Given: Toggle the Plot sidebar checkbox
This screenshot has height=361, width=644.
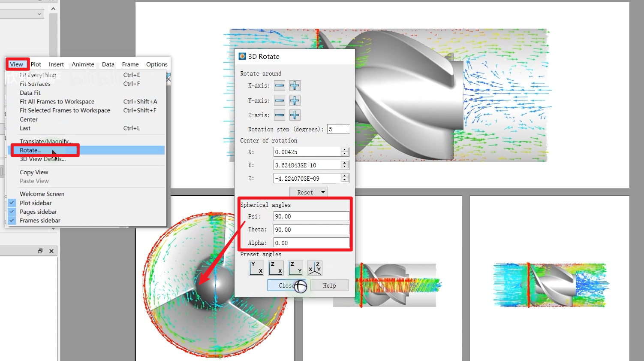Looking at the screenshot, I should pos(12,203).
